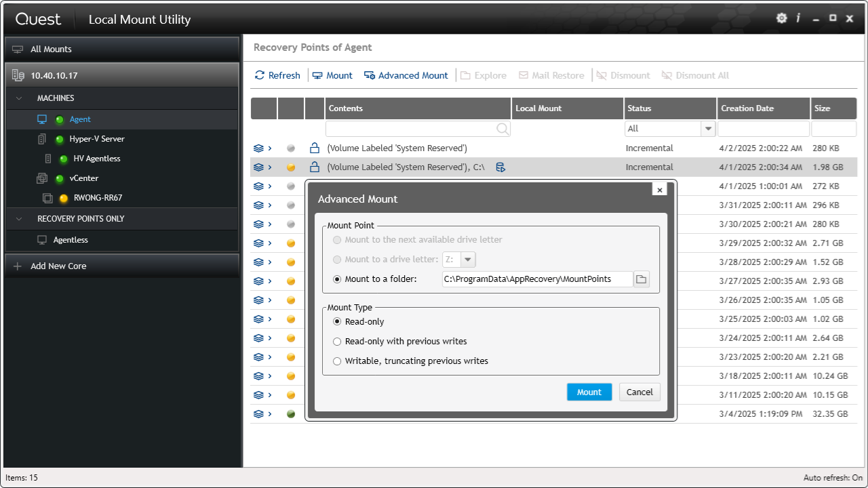Image resolution: width=868 pixels, height=488 pixels.
Task: Click the lock icon in the 280 KB row
Action: (x=314, y=148)
